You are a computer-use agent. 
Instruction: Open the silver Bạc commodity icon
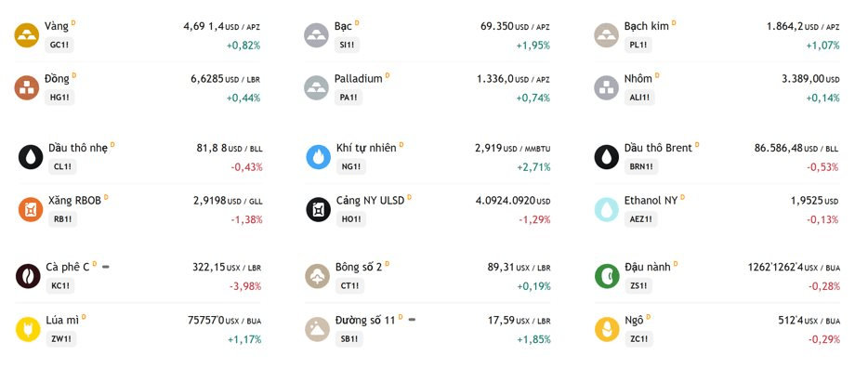[317, 35]
